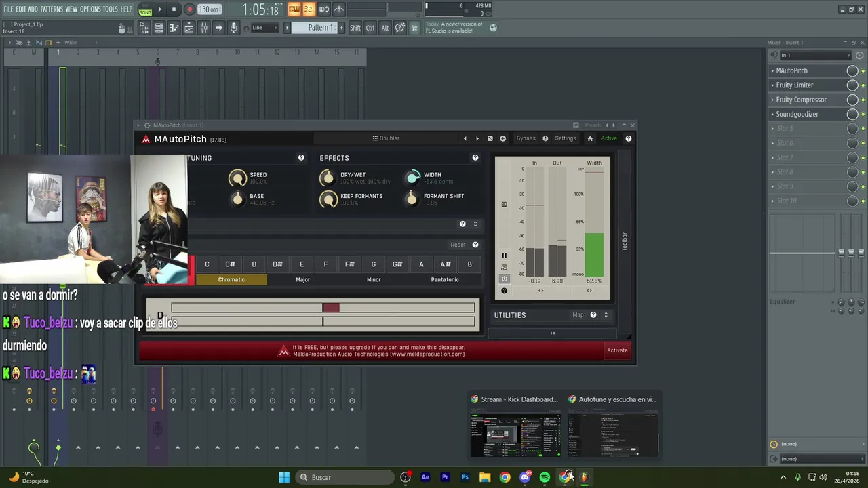The width and height of the screenshot is (868, 488).
Task: Click the Settings button in MAutoPitch
Action: pos(566,138)
